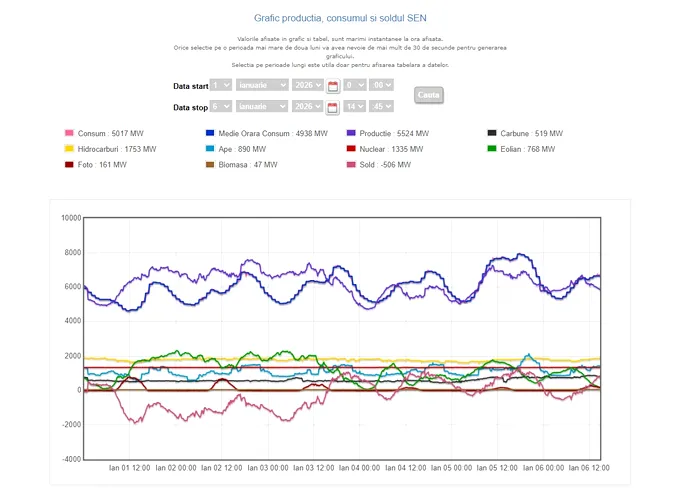Open the Data stop month dropdown
Screen dimensions: 700x493
pyautogui.click(x=264, y=107)
